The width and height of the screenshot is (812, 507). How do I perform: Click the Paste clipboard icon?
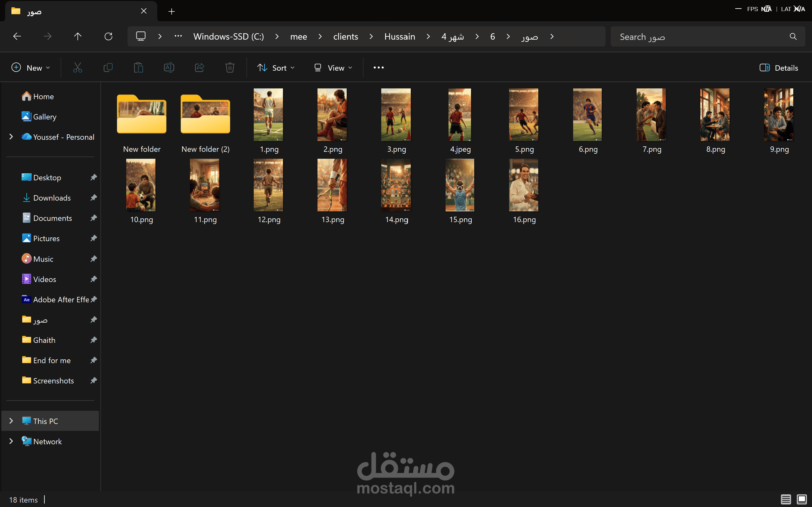(139, 68)
